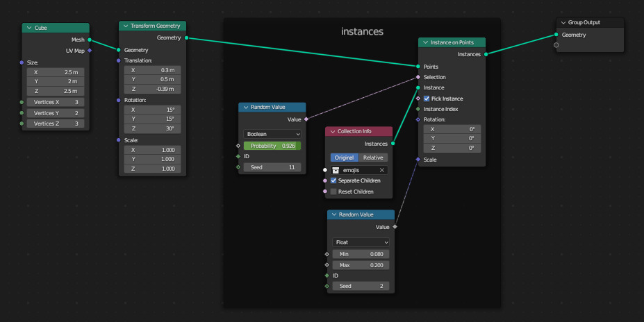Click the collection icon beside emojis
Screen dimensions: 644x322
tap(336, 170)
